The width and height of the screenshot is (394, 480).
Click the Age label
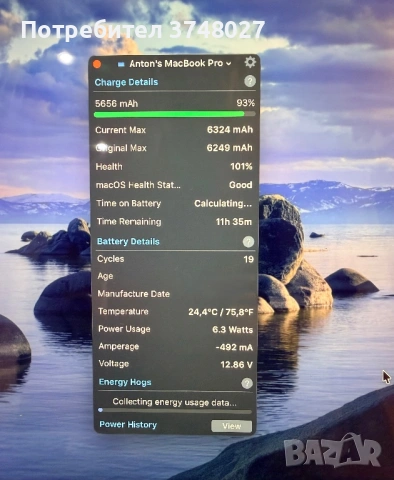tap(105, 276)
